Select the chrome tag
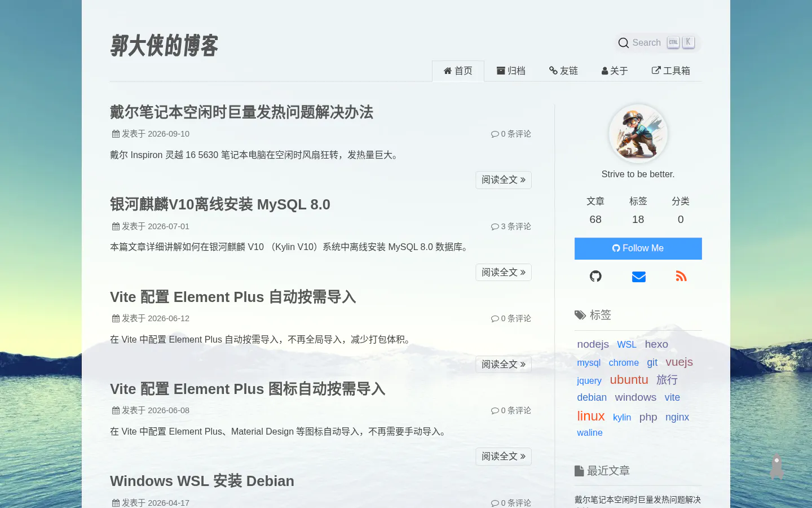This screenshot has height=508, width=812. (624, 363)
